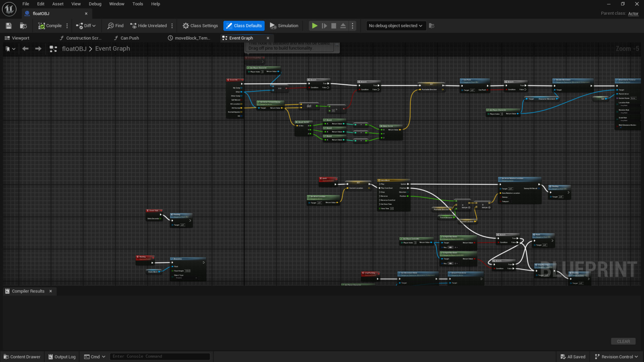Click the debug object locate icon
The width and height of the screenshot is (644, 362).
(x=431, y=26)
